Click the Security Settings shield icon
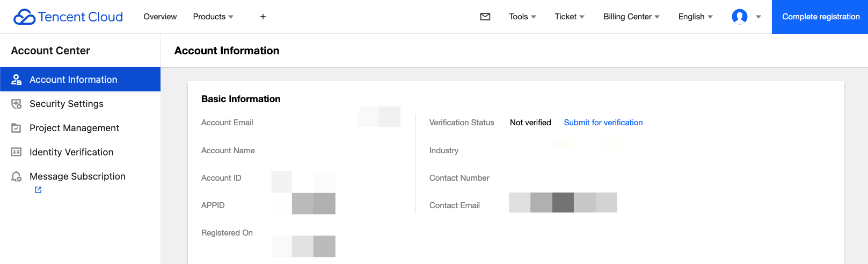Image resolution: width=868 pixels, height=264 pixels. [17, 104]
